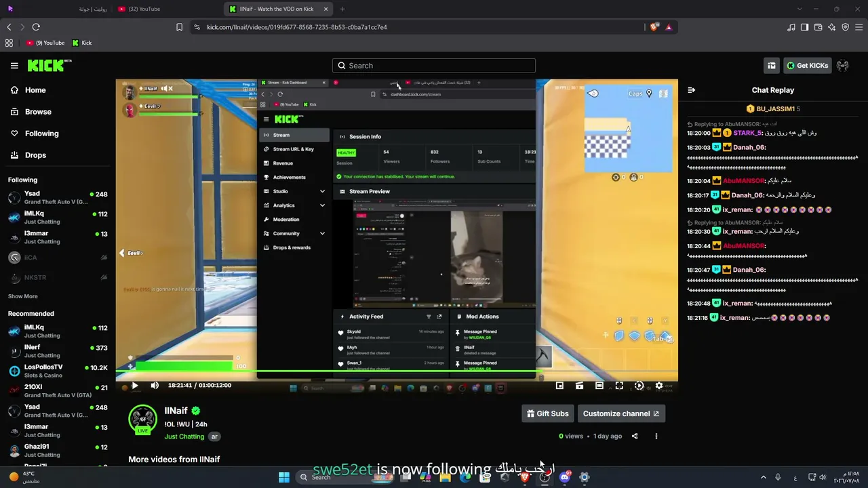
Task: Open Following in the sidebar
Action: click(34, 134)
